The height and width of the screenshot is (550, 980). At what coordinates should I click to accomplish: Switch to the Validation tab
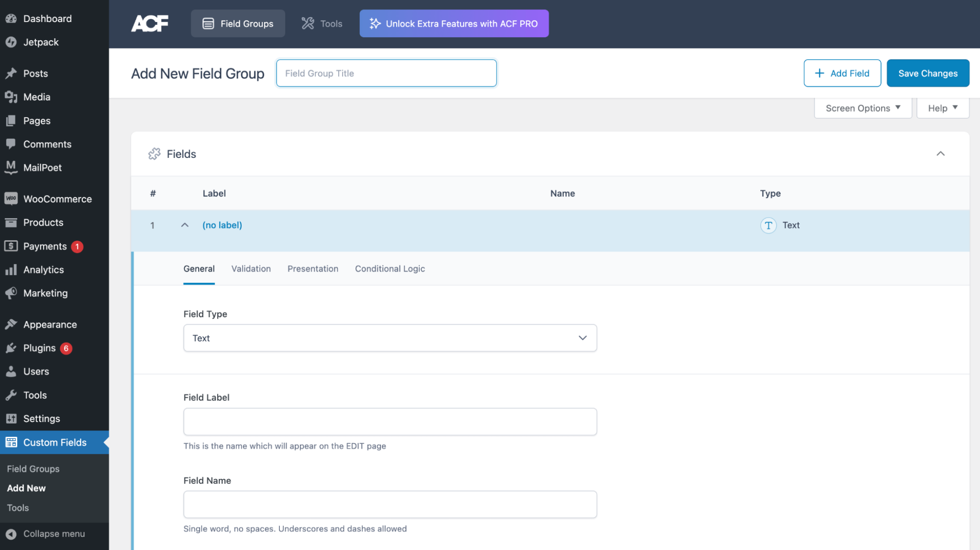pyautogui.click(x=251, y=268)
